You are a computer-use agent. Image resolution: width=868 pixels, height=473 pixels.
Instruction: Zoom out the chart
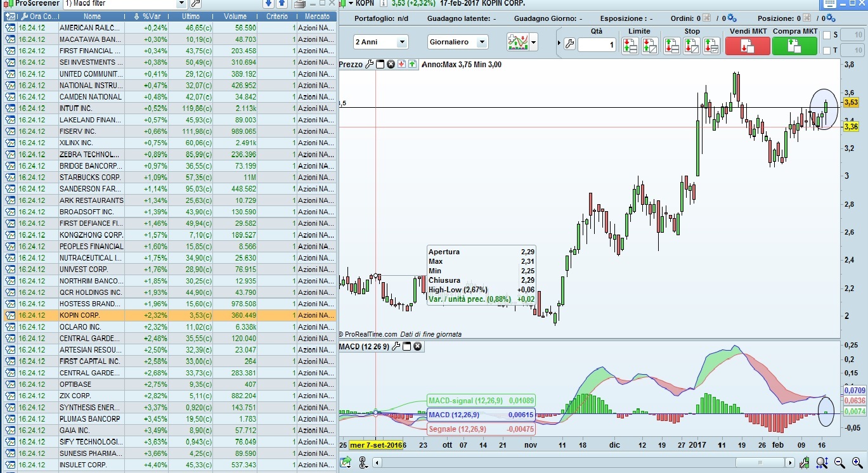pyautogui.click(x=839, y=463)
